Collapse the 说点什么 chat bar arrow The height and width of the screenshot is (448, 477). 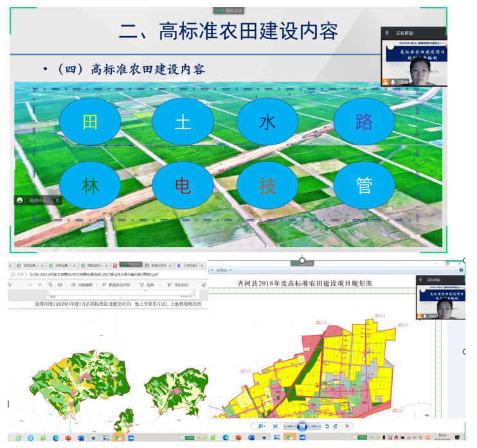point(57,201)
